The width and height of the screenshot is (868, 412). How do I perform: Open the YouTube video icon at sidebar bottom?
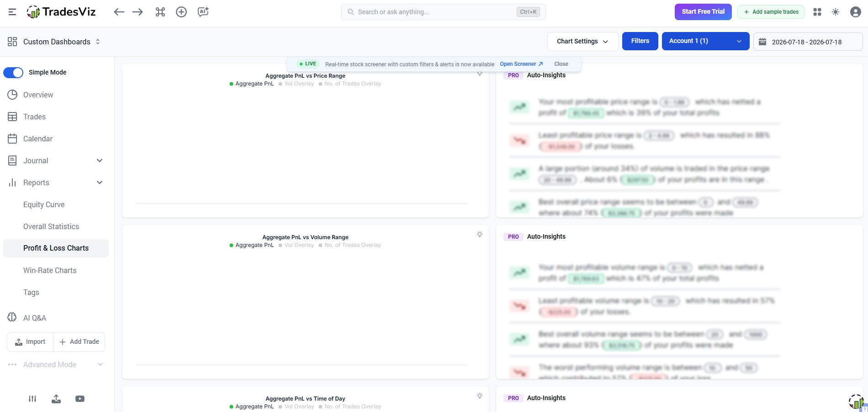[80, 399]
